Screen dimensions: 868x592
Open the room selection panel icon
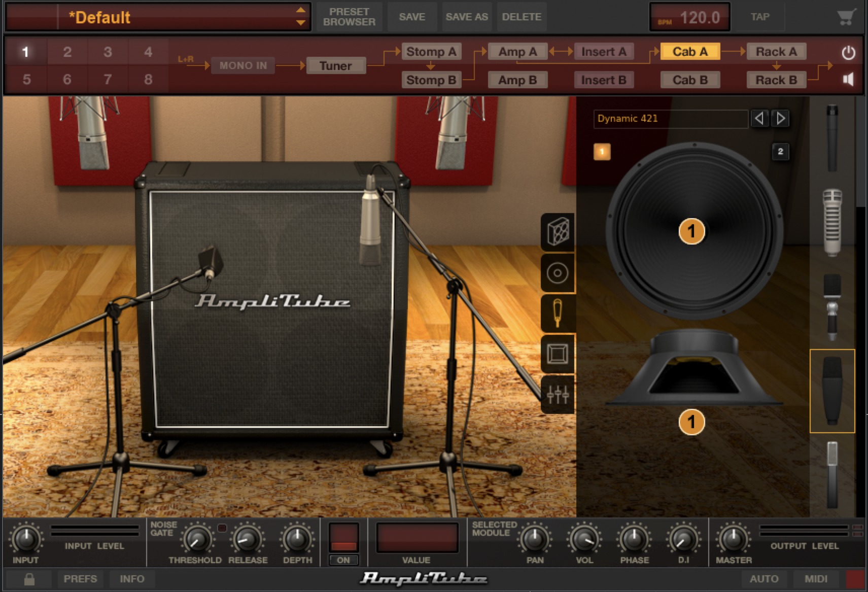click(558, 354)
